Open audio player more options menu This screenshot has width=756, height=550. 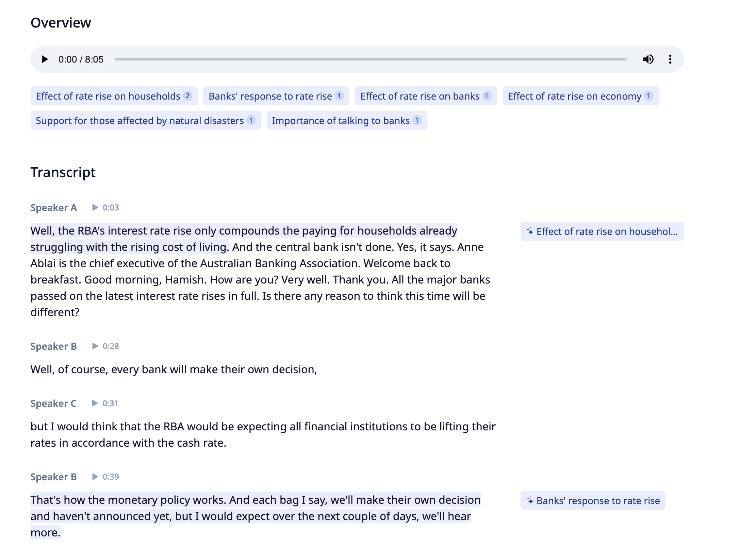coord(670,59)
